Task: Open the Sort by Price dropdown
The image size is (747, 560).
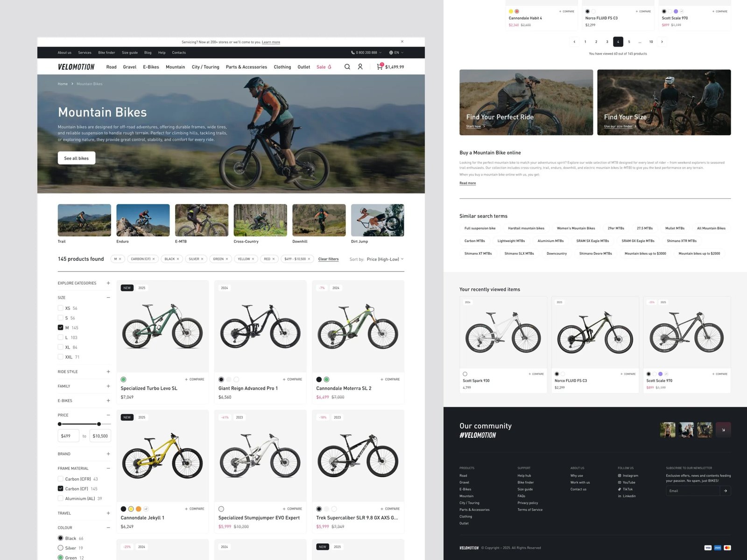Action: [385, 259]
